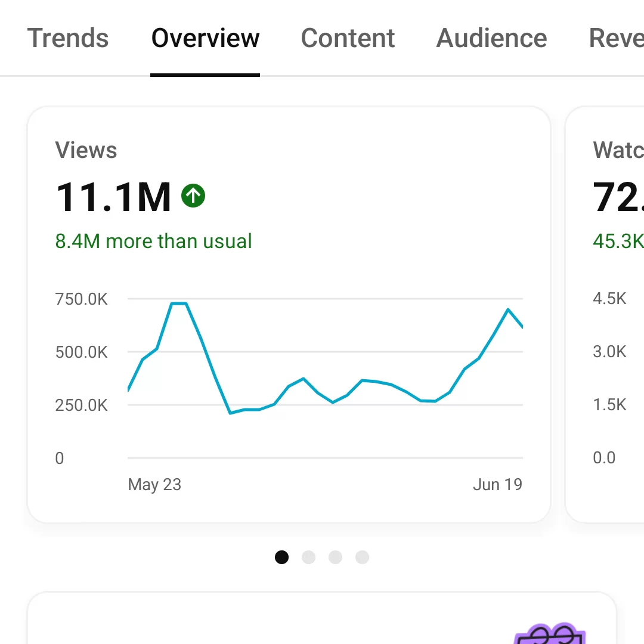The width and height of the screenshot is (644, 644).
Task: Select the first carousel page dot
Action: point(281,558)
